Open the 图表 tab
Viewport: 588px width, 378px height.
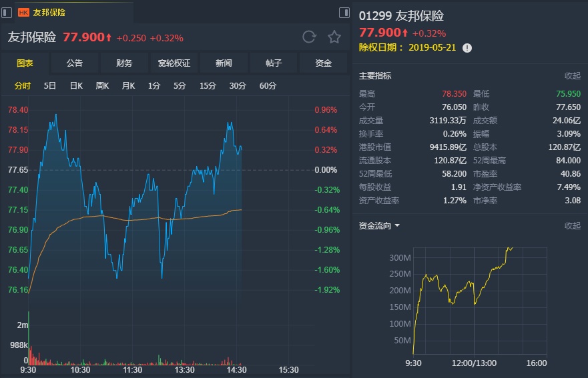coord(25,63)
